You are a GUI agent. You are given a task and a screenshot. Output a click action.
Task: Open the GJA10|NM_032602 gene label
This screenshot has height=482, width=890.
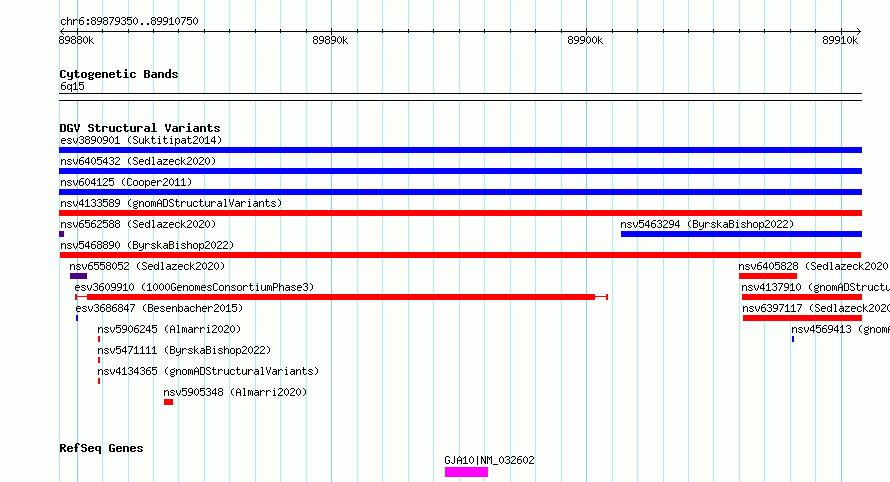point(489,460)
